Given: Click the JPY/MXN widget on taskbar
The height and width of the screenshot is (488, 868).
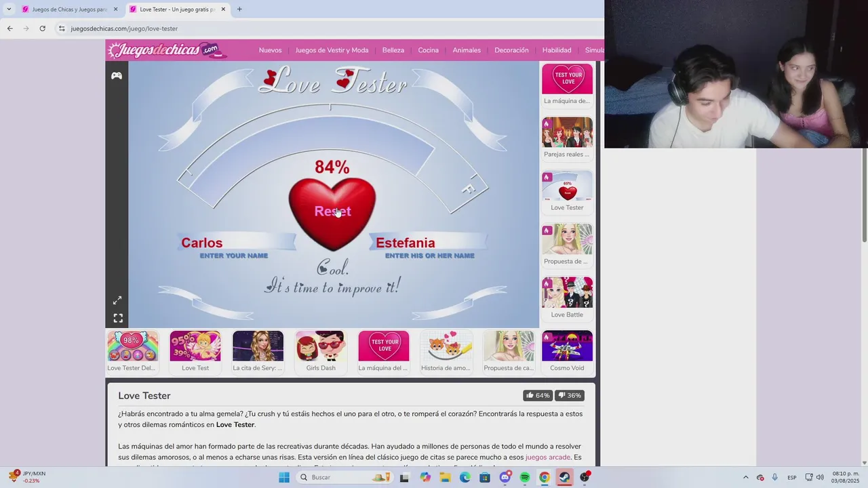Looking at the screenshot, I should 27,477.
